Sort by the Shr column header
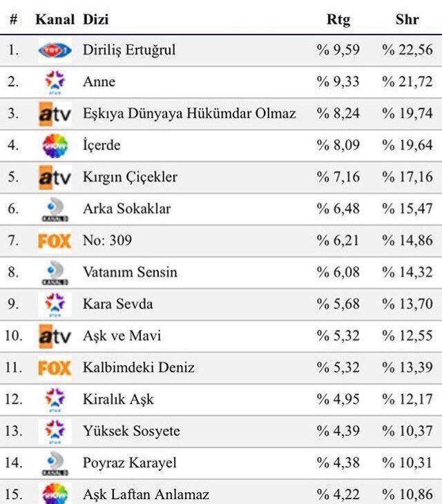 coord(407,19)
